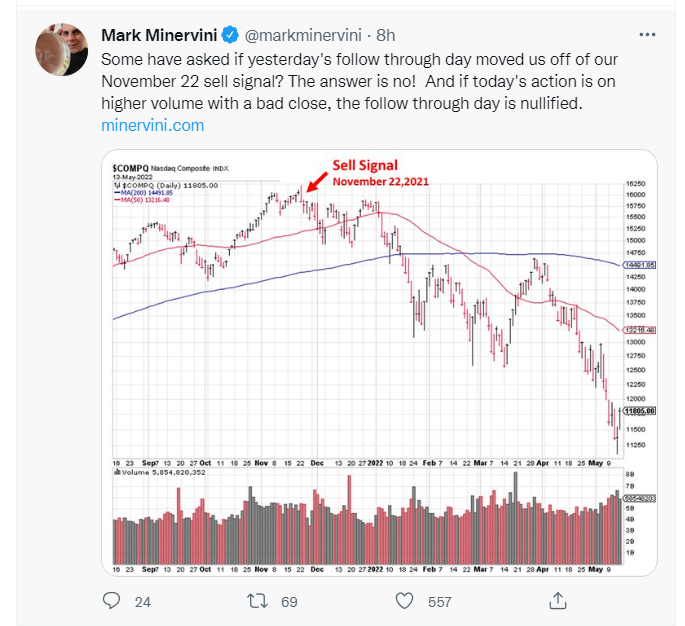Click the reply count 24
The height and width of the screenshot is (626, 685).
pyautogui.click(x=142, y=602)
